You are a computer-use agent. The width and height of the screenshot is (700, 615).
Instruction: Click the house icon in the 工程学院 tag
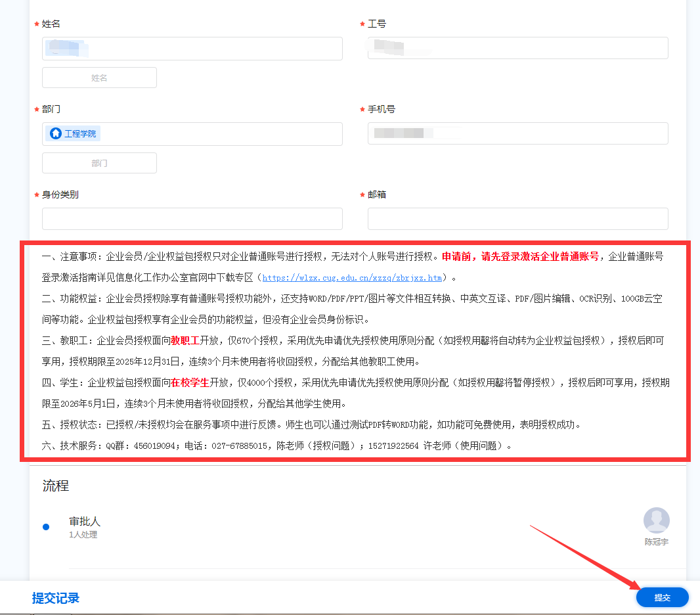point(56,133)
